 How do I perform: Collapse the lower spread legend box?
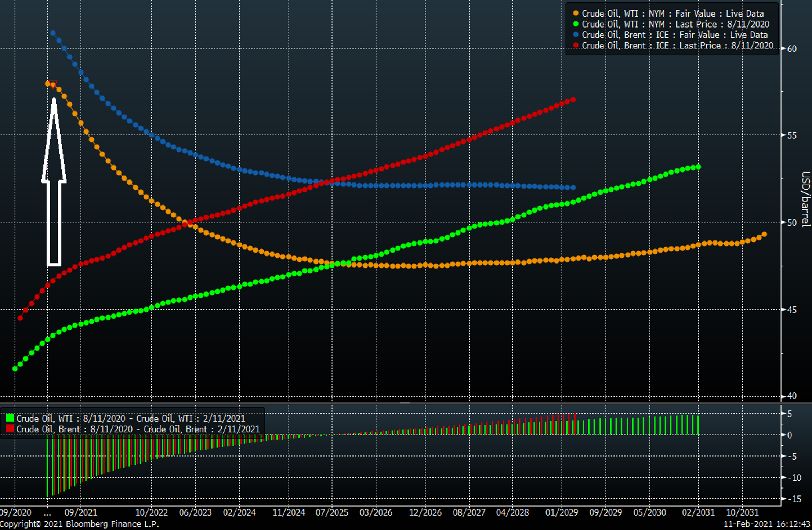tap(132, 424)
